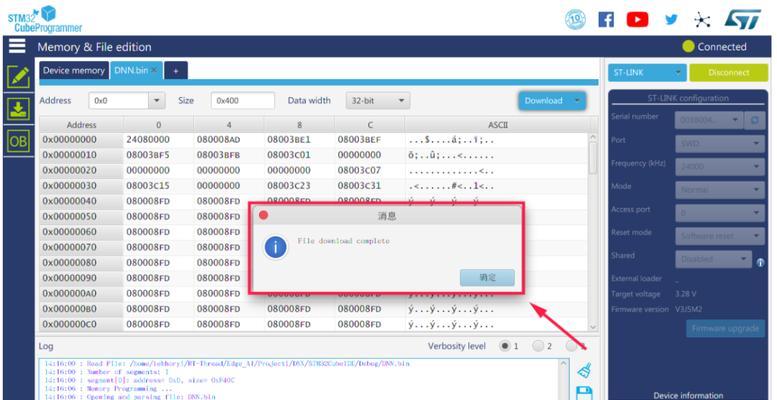Switch to the Device memory tab

tap(73, 70)
